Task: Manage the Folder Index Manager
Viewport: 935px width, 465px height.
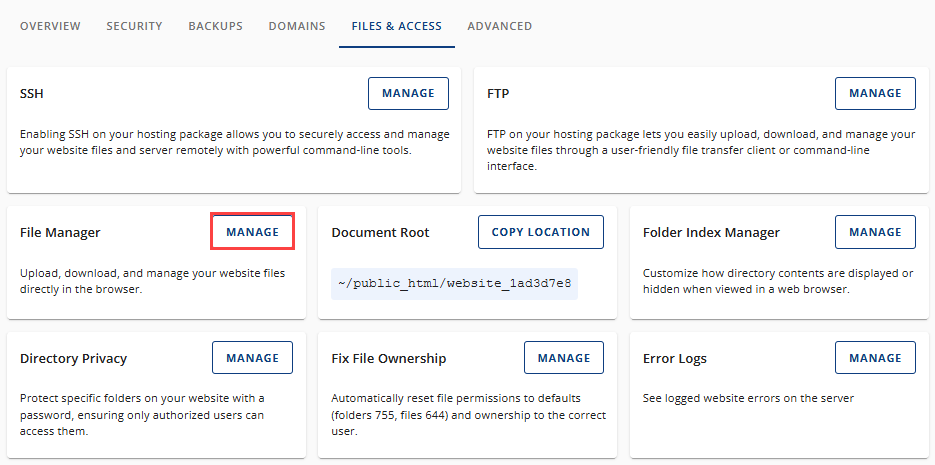Action: (x=875, y=232)
